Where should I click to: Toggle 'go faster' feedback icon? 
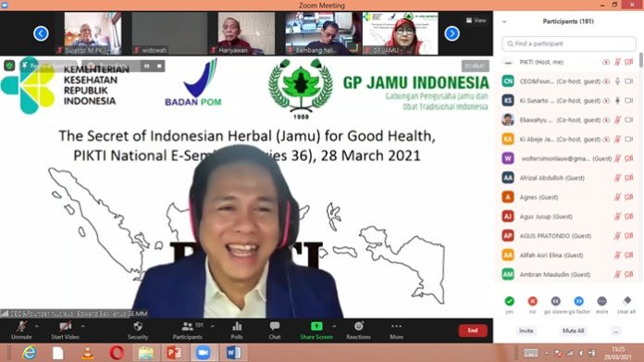(578, 301)
